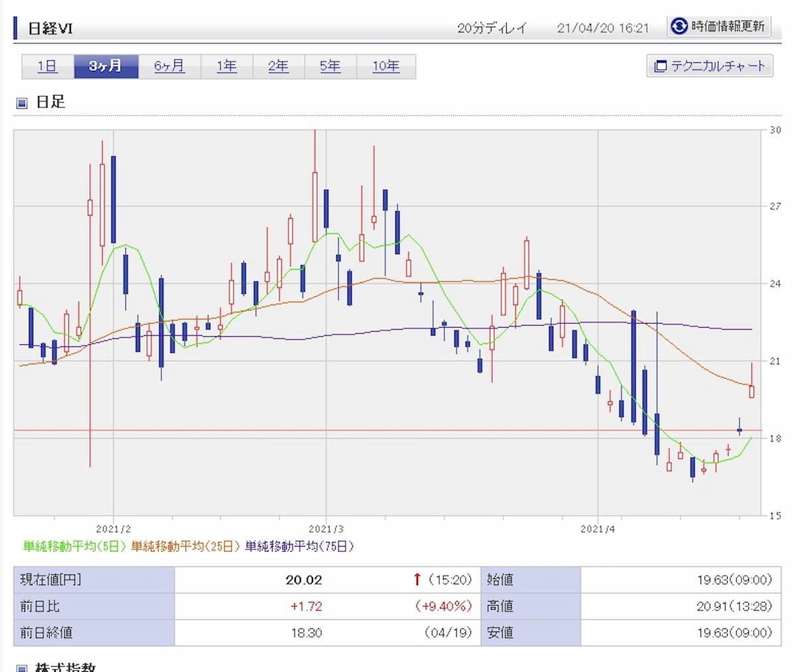The height and width of the screenshot is (672, 796).
Task: Click the green 単純移動平均(5日) legend label
Action: (x=75, y=547)
